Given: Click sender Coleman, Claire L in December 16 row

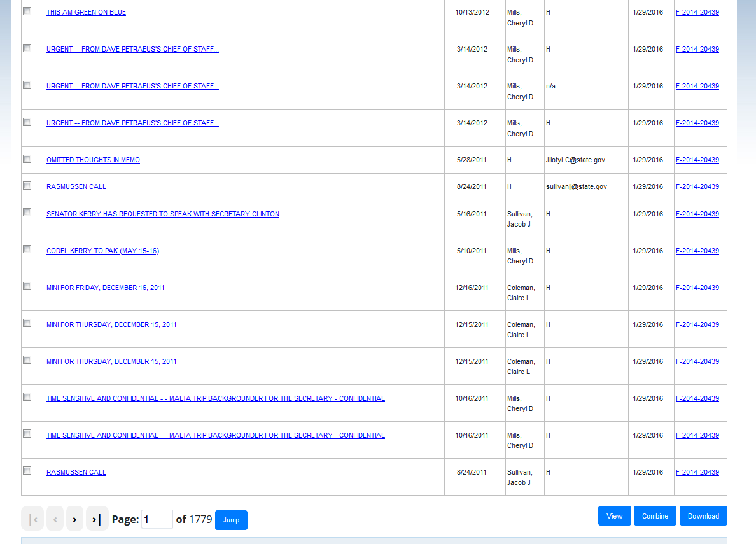Looking at the screenshot, I should pyautogui.click(x=521, y=293).
